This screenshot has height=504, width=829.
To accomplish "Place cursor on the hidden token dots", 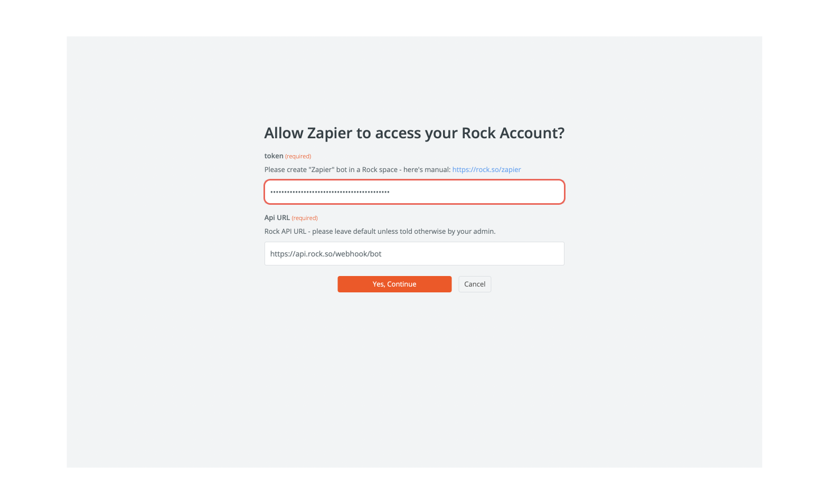I will coord(329,192).
